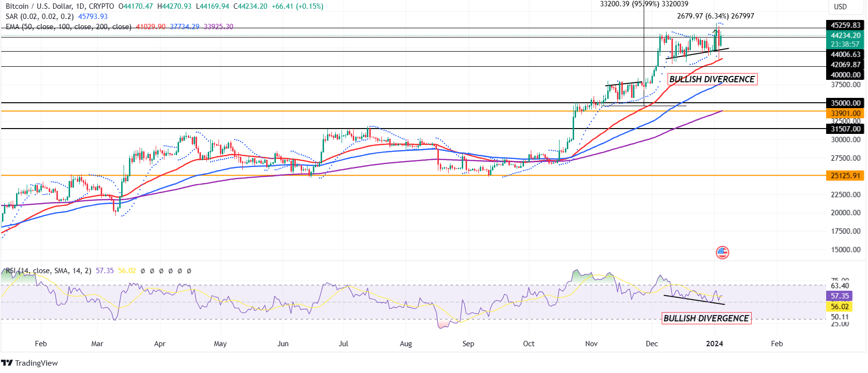Select the SAR indicator legend
The height and width of the screenshot is (373, 868).
click(x=39, y=17)
